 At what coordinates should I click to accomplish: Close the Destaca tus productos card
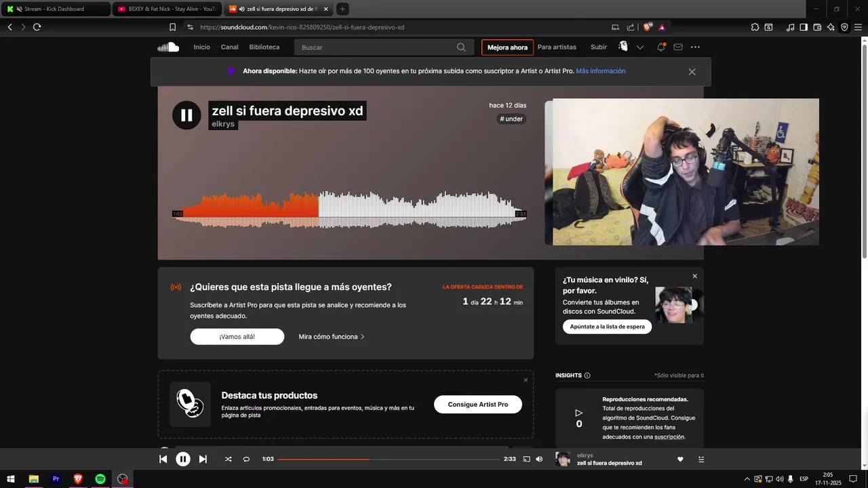click(526, 380)
